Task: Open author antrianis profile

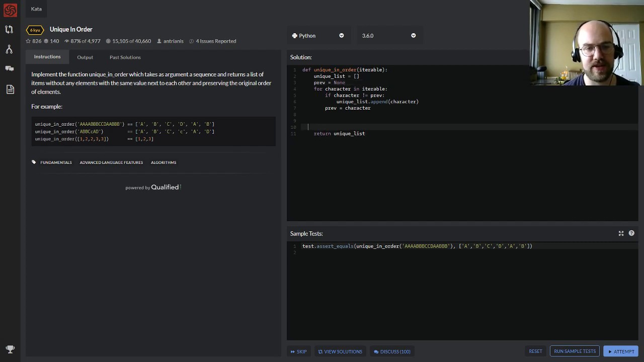Action: 170,41
